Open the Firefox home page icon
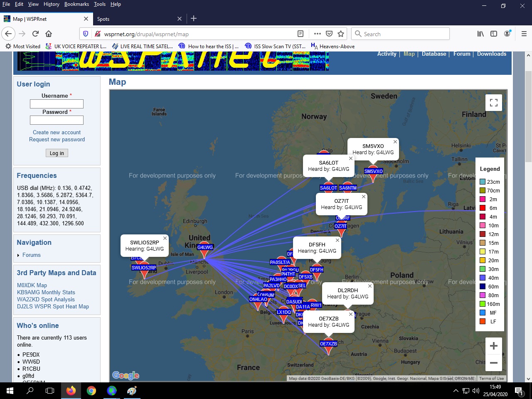The height and width of the screenshot is (399, 532). click(49, 34)
